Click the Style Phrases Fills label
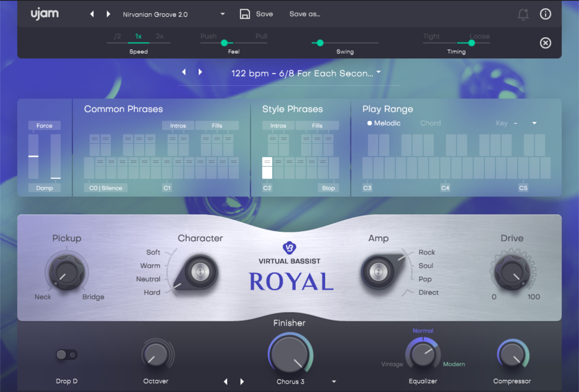This screenshot has height=392, width=579. (x=317, y=126)
